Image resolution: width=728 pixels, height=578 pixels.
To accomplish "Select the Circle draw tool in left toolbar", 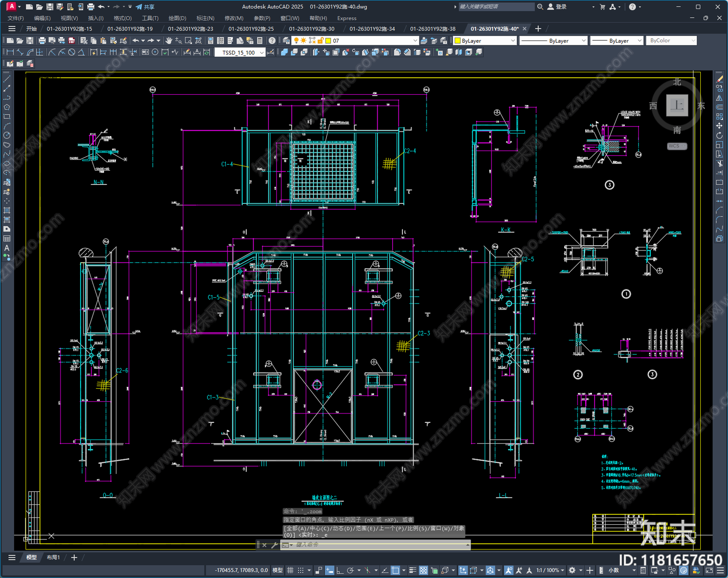I will pyautogui.click(x=7, y=135).
